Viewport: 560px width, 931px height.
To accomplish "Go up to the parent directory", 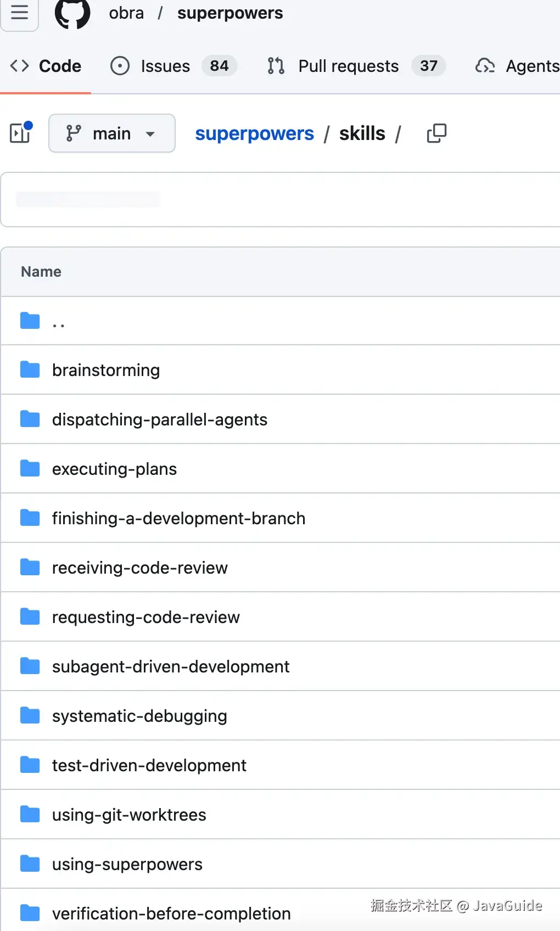I will 58,322.
